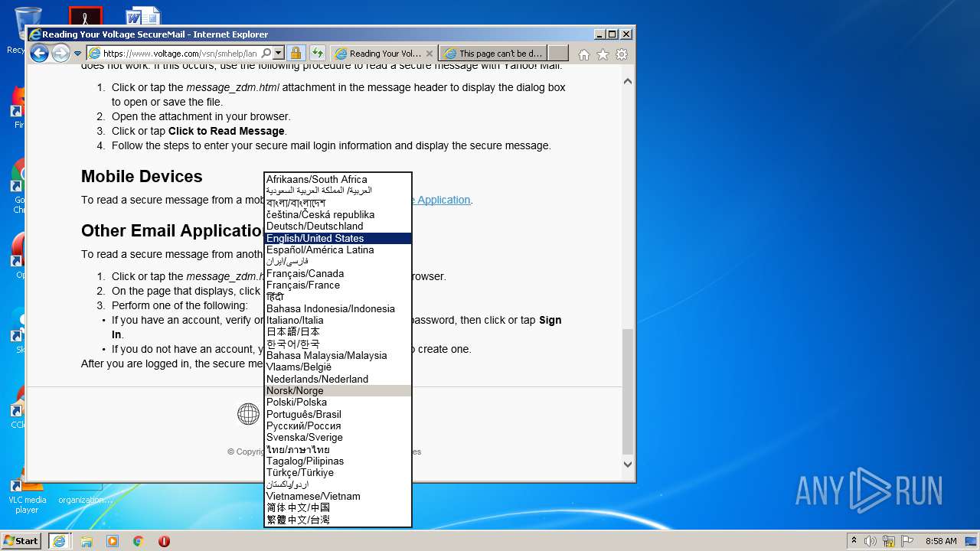Select Afrikaans/South Africa language
Image resolution: width=980 pixels, height=551 pixels.
point(338,179)
